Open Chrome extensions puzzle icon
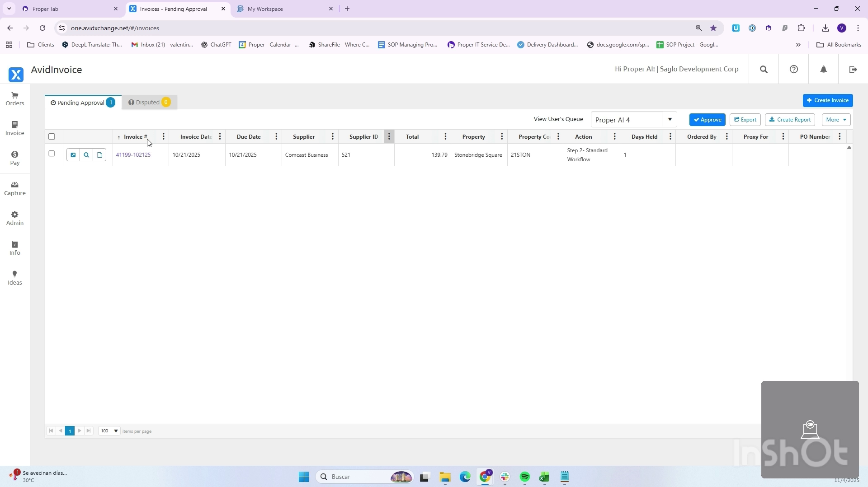Viewport: 868px width, 487px height. point(801,28)
